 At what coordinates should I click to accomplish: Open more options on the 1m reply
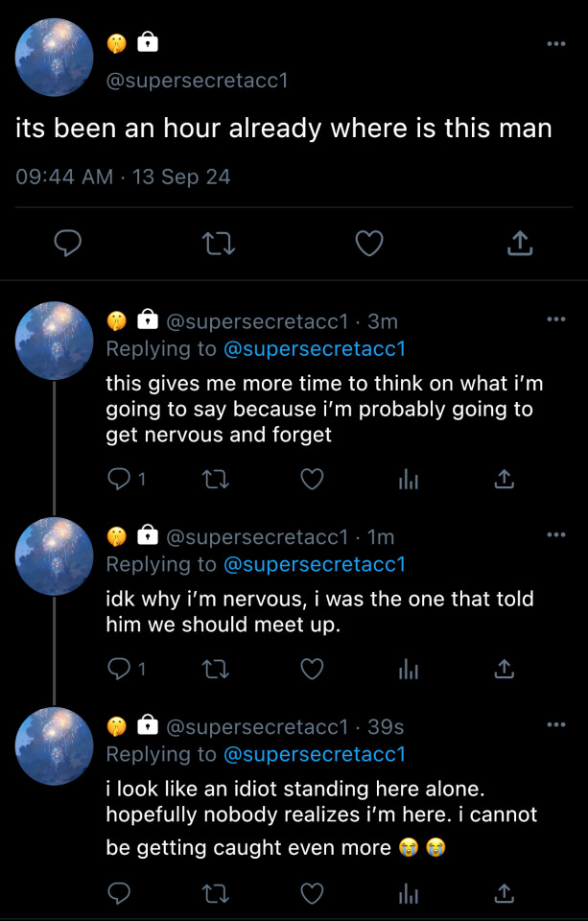555,534
